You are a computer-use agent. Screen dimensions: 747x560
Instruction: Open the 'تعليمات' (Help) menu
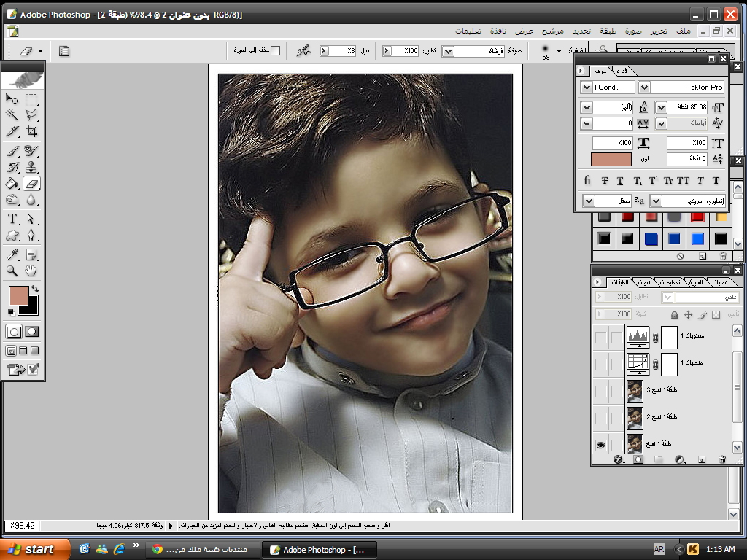[x=468, y=31]
